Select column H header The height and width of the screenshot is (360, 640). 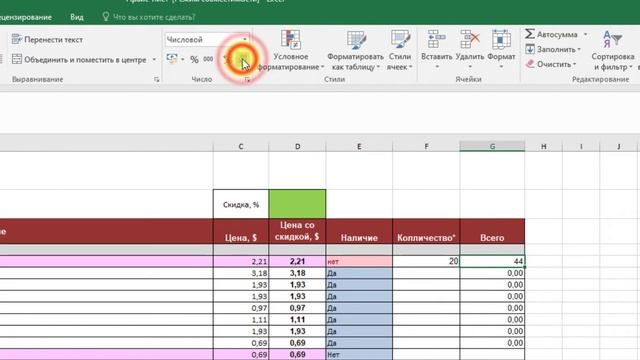point(544,146)
